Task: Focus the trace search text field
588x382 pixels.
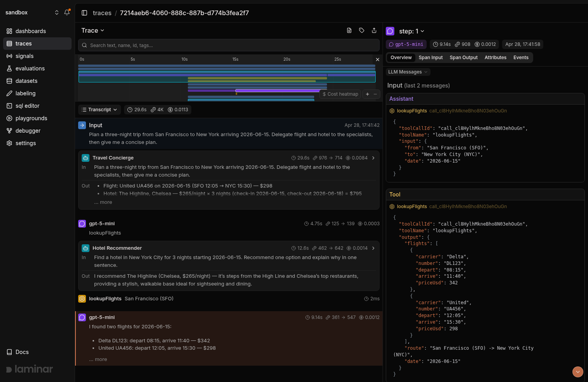Action: pos(229,45)
